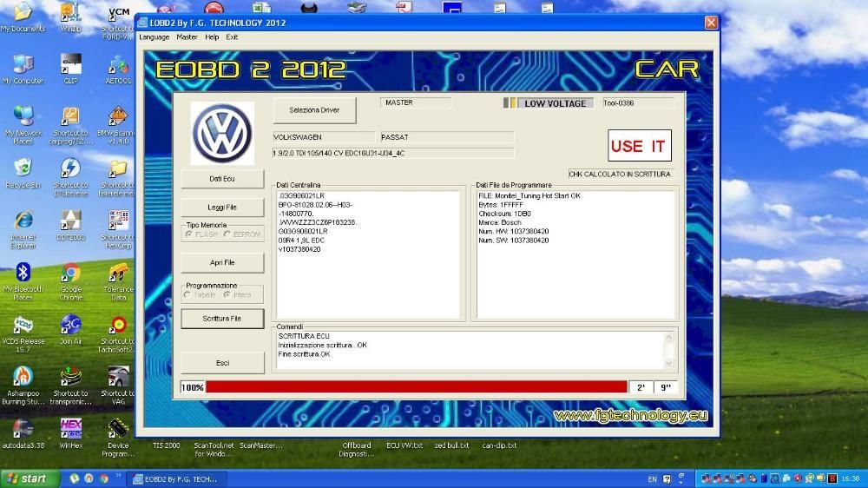Click the red 100% progress bar

click(x=416, y=387)
